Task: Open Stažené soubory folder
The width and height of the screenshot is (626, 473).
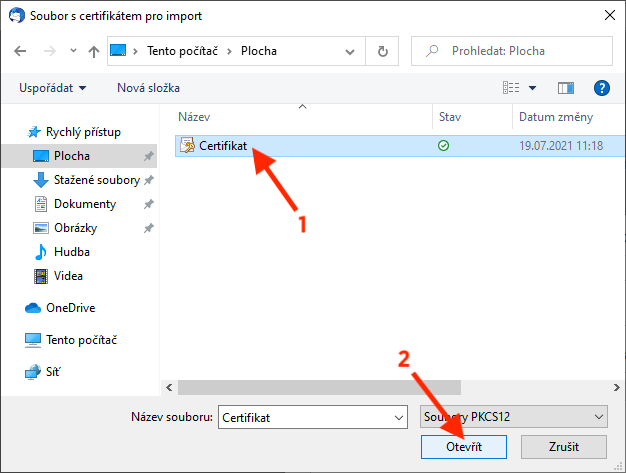Action: (x=96, y=180)
